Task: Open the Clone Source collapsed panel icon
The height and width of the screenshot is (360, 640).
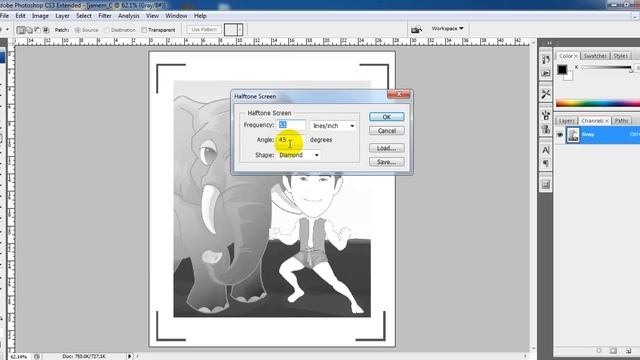Action: [546, 129]
